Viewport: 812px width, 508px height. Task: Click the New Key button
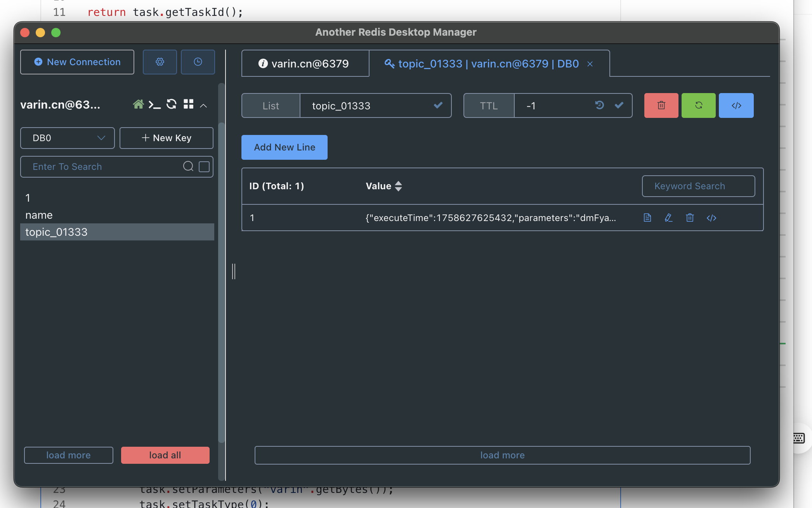[167, 138]
